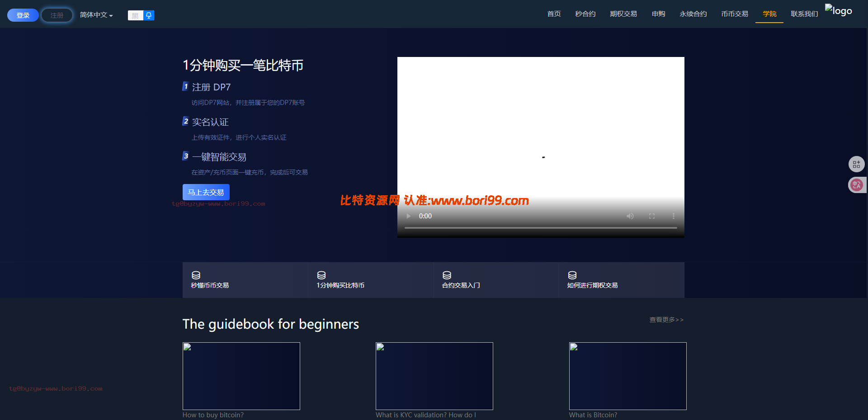
Task: Click the coin icon above 合约交易入门
Action: 447,275
